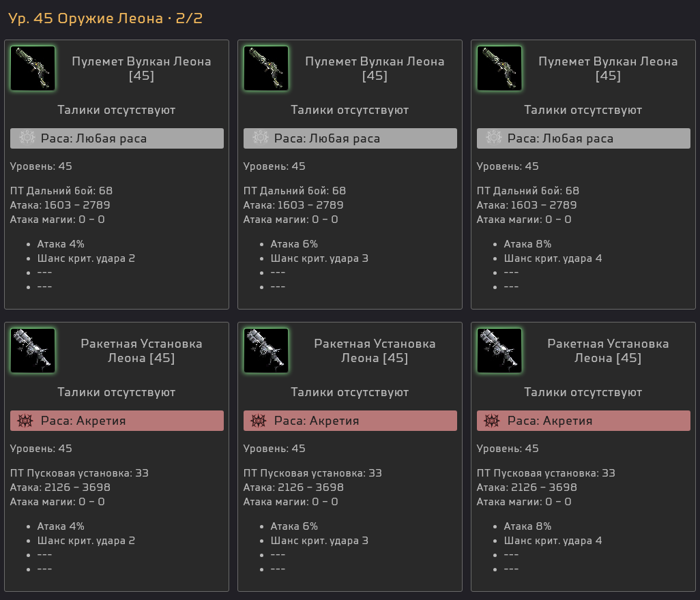This screenshot has width=700, height=600.
Task: Click Атака 6% bonus in the Пулемет Вулкан card
Action: pos(294,244)
